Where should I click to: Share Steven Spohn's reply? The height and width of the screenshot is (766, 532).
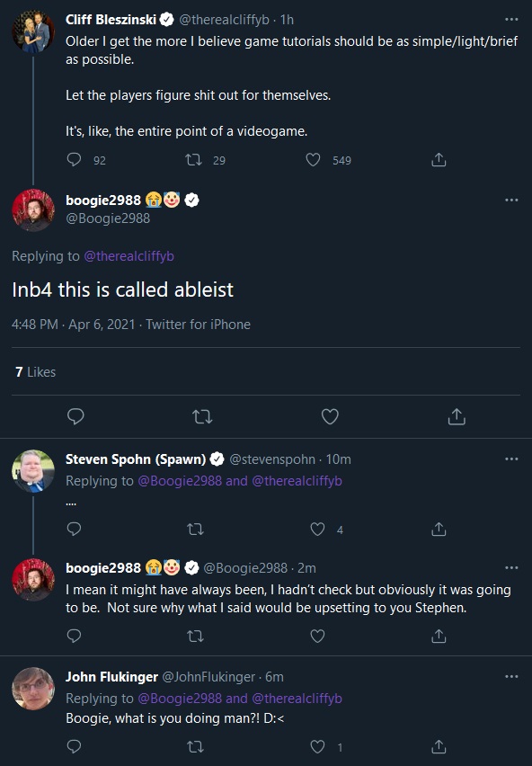pos(438,530)
